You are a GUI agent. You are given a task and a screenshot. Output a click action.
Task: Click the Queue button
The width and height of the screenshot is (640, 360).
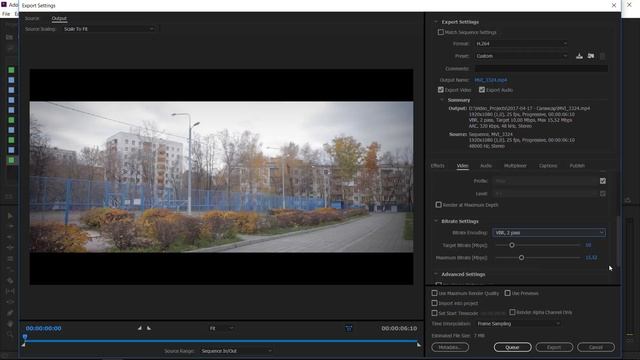512,347
